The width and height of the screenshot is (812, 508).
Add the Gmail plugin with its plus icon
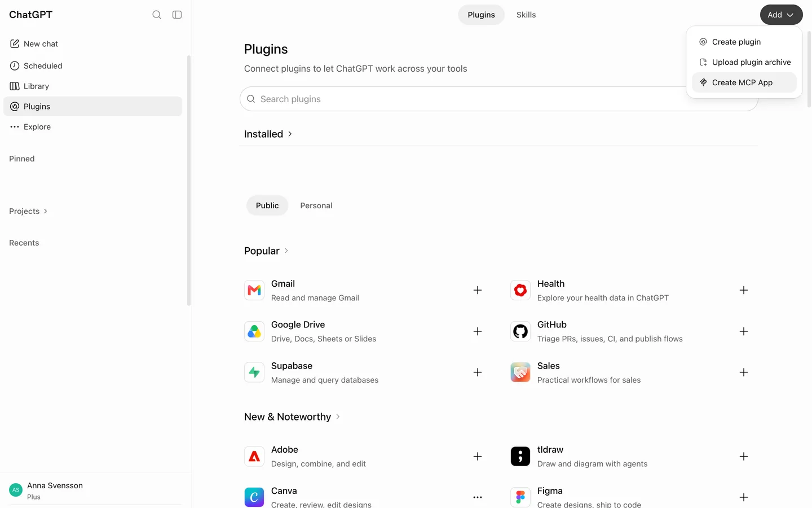(x=478, y=290)
